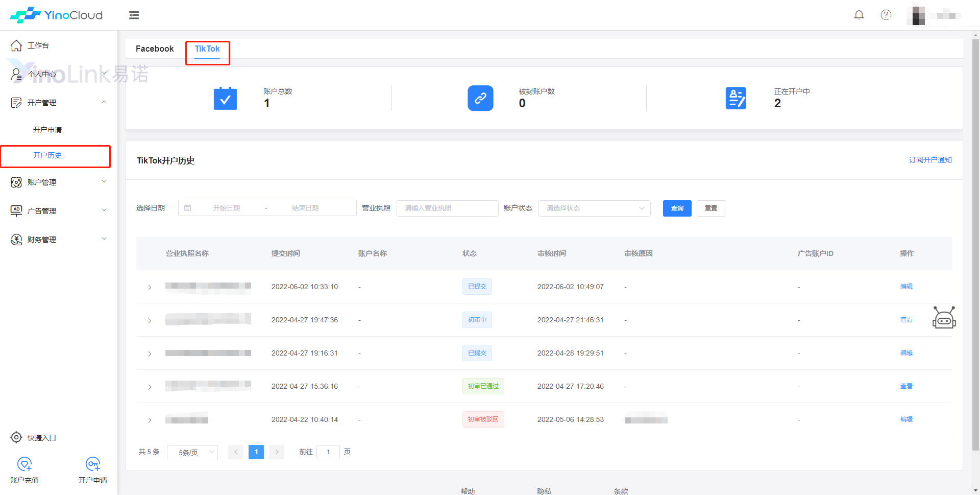Screen dimensions: 980x495
Task: Click 编辑 for the 初审被驳回 row
Action: click(x=906, y=419)
